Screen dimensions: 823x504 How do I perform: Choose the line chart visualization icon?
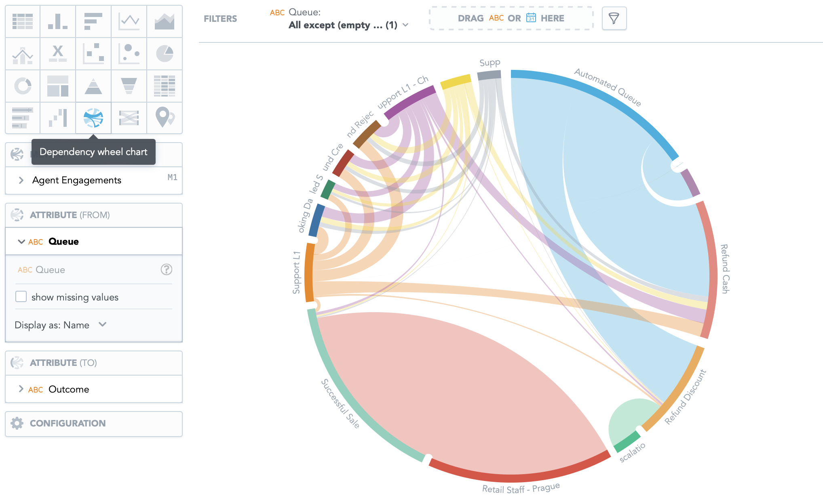[129, 21]
